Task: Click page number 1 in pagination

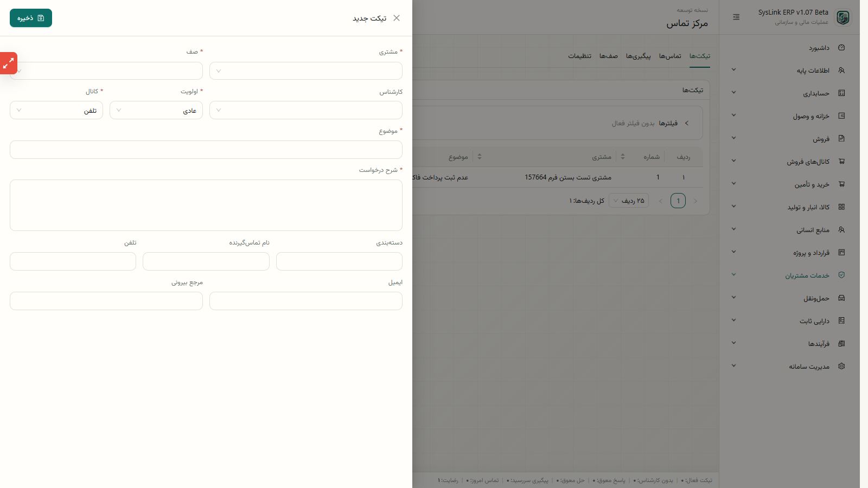Action: (678, 201)
